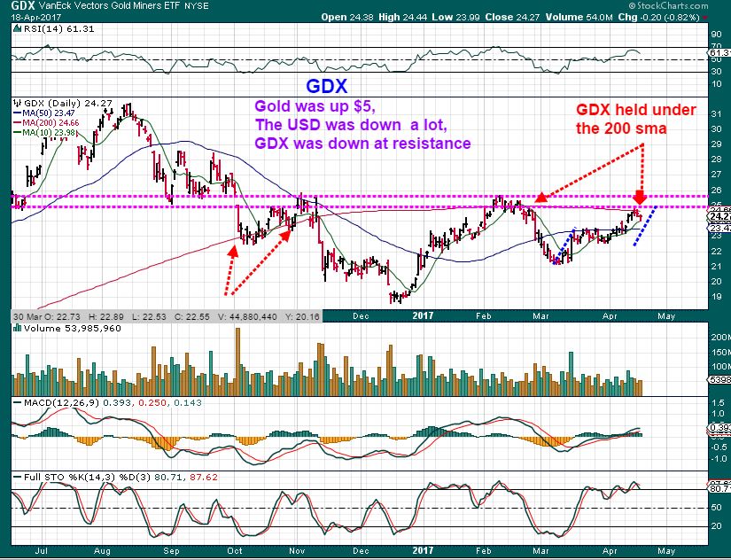
Task: Click the 'Chg -0.20 (-0.82%)' value
Action: [658, 17]
